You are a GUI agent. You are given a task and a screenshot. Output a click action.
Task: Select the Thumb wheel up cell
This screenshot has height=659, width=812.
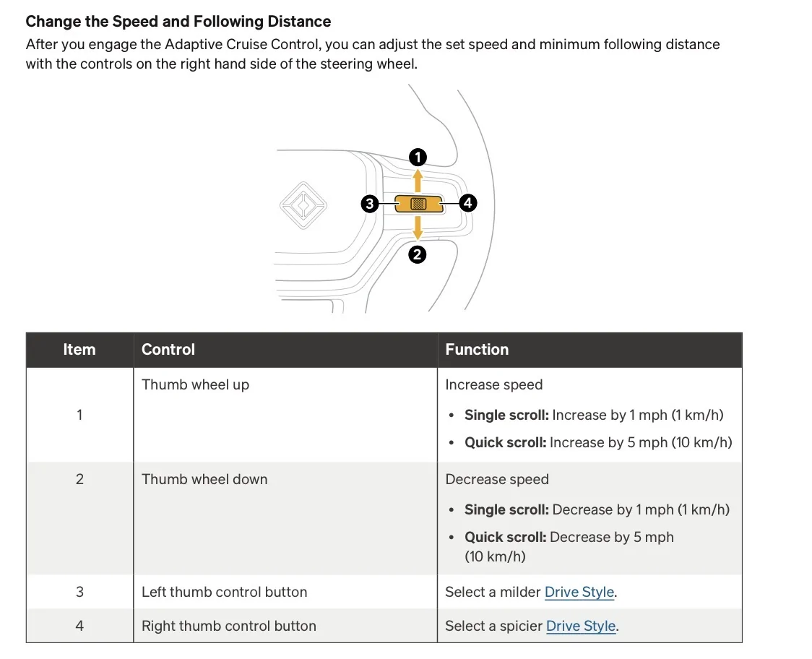point(285,415)
